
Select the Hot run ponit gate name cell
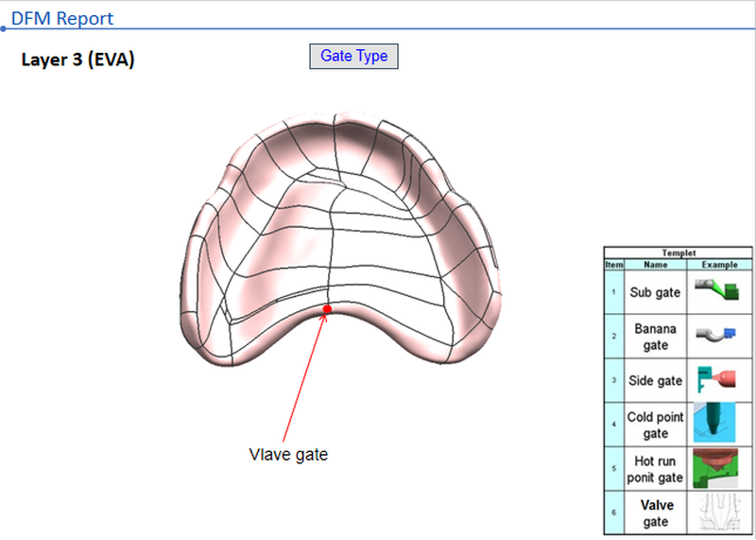point(655,469)
